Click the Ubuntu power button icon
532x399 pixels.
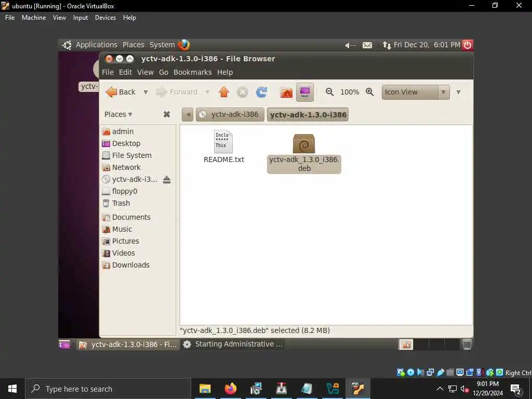pyautogui.click(x=468, y=45)
